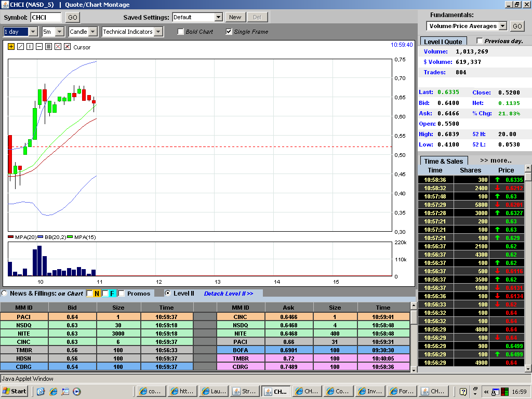Click the green MPA(15) legend swatch

(x=70, y=237)
